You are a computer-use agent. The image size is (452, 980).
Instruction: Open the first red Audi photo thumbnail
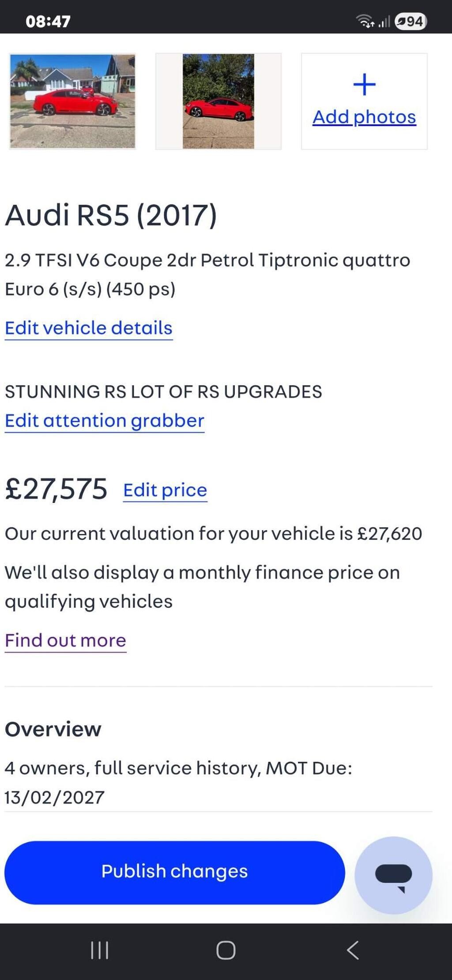click(72, 101)
